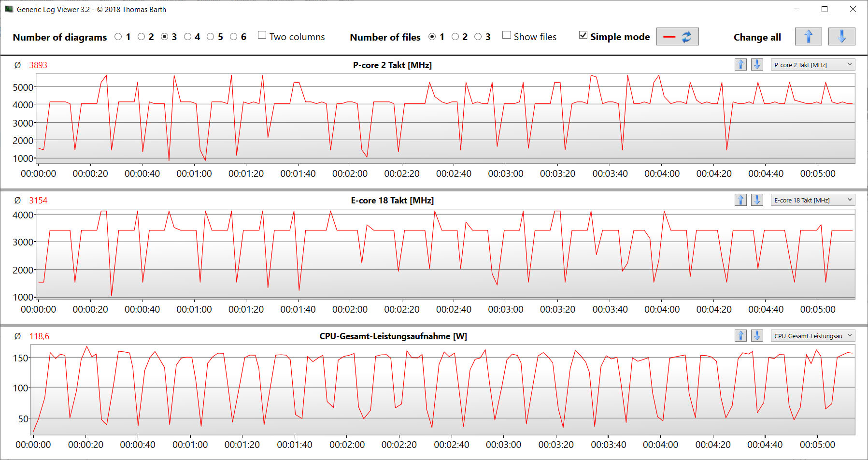Click up arrow for CPU-Gesamt-Leistungsaufnahme diagram

coord(740,336)
